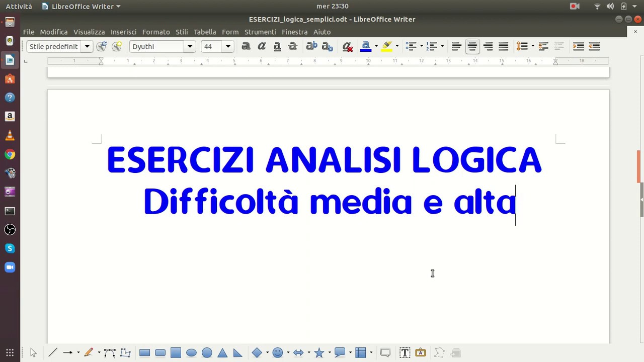
Task: Update selected paragraph style
Action: [x=102, y=46]
